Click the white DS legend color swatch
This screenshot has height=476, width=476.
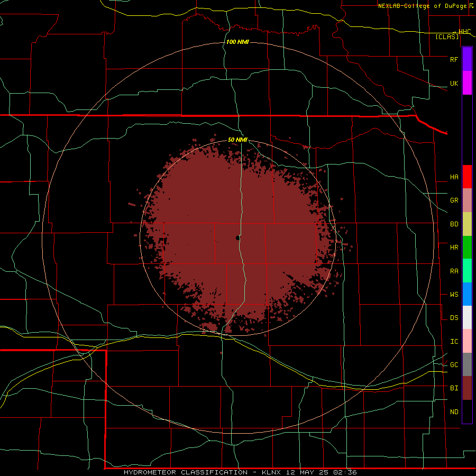tap(467, 317)
